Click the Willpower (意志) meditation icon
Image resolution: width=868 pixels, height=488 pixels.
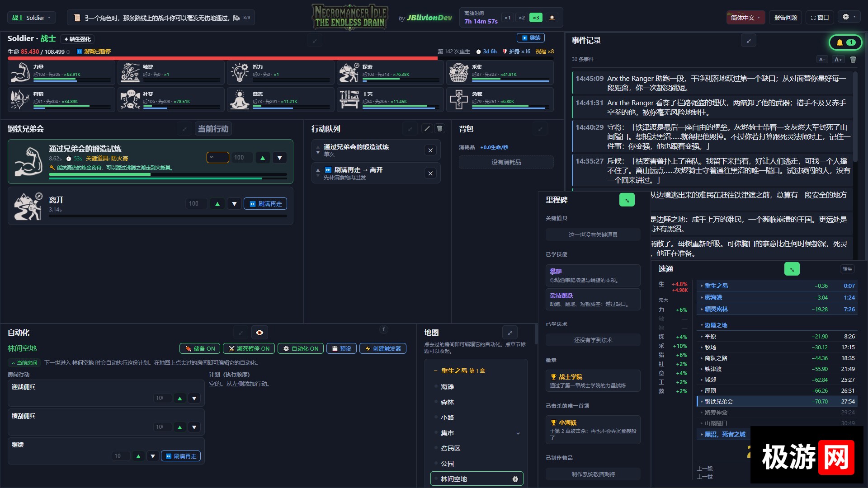point(240,99)
